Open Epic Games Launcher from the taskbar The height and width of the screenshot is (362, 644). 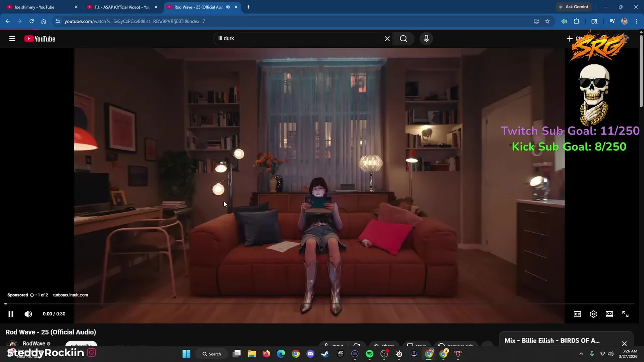pyautogui.click(x=340, y=354)
